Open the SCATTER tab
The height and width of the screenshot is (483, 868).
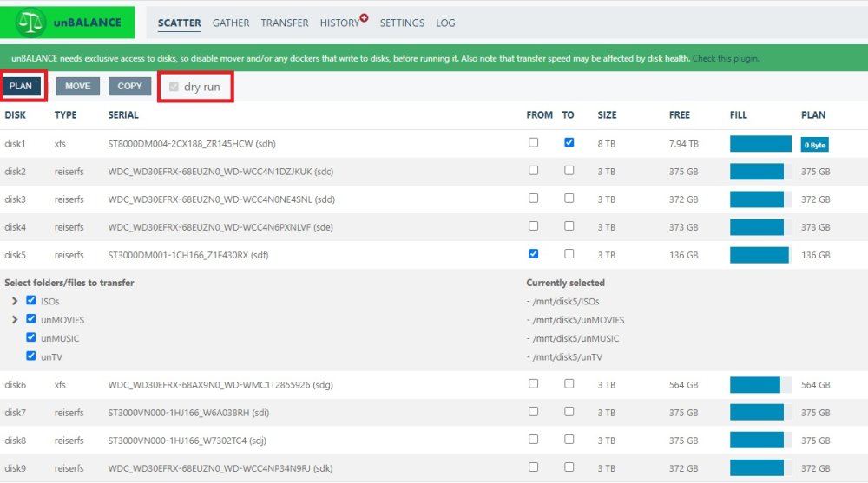coord(179,23)
